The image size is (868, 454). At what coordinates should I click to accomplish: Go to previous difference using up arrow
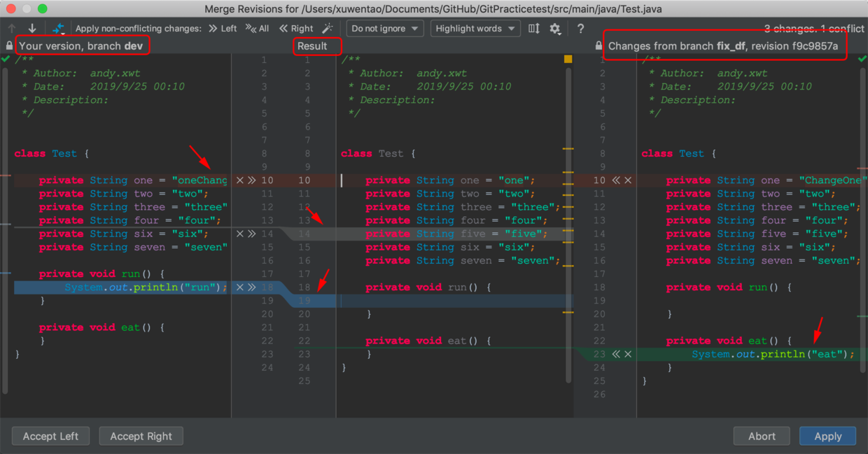click(x=12, y=29)
